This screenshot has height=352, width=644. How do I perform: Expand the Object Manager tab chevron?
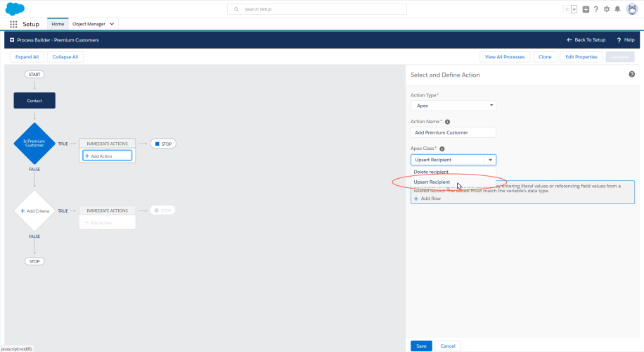tap(112, 24)
